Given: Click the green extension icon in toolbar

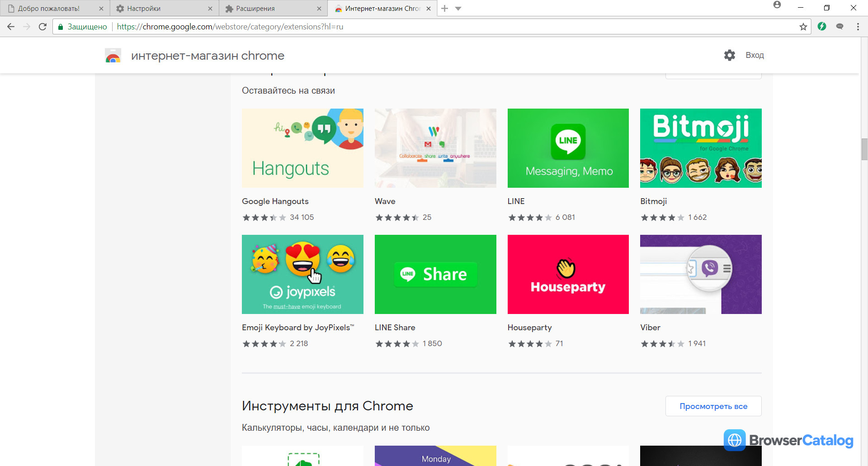Looking at the screenshot, I should (822, 27).
